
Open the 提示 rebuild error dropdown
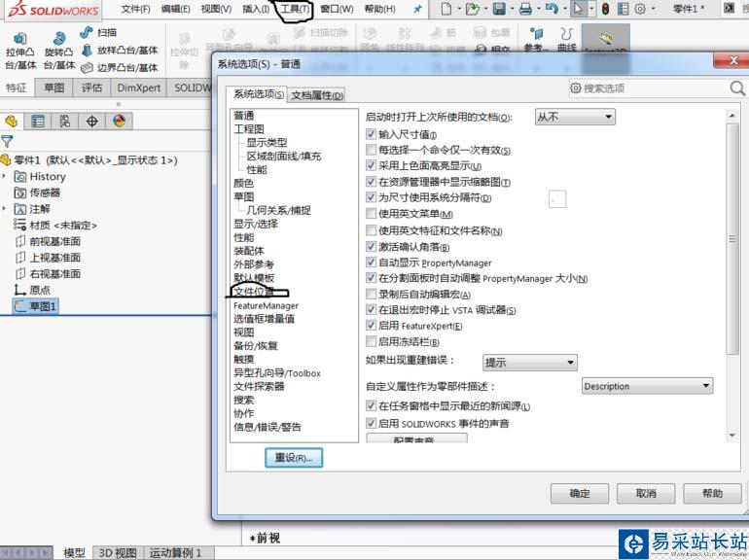tap(530, 363)
